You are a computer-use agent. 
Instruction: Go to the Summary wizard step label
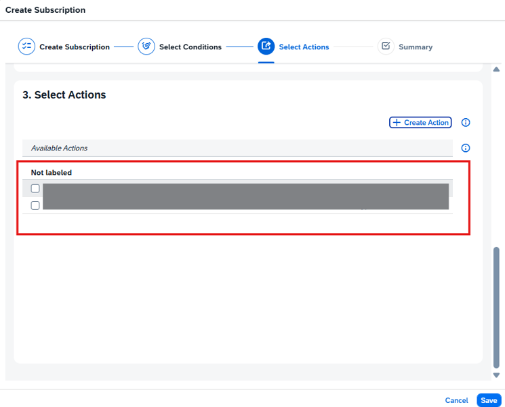pos(415,47)
